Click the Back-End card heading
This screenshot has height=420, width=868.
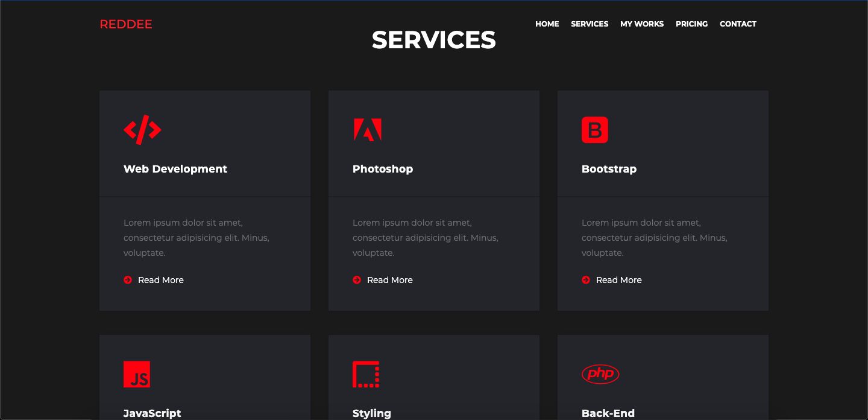(608, 413)
